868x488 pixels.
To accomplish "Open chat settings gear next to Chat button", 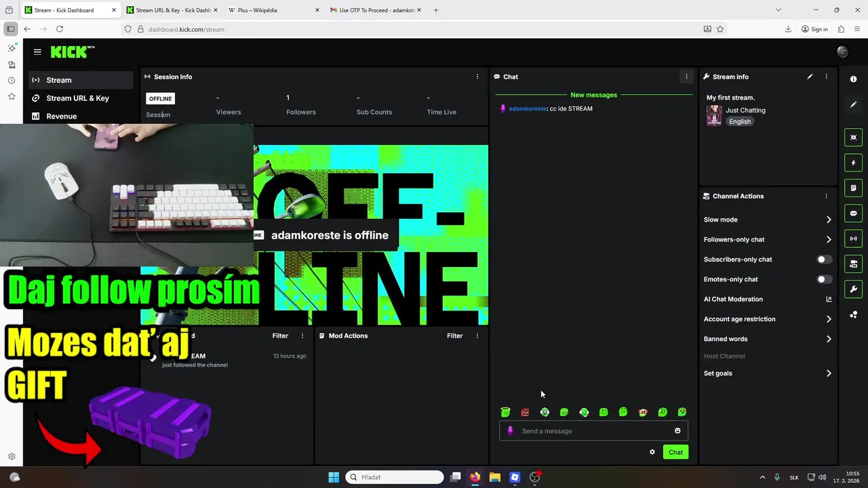I will [x=652, y=452].
